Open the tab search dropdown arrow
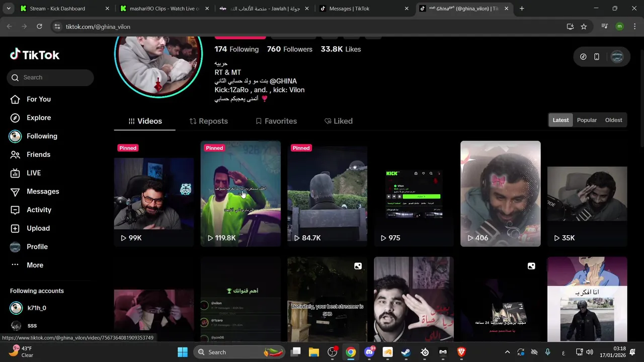The image size is (644, 362). pyautogui.click(x=8, y=9)
